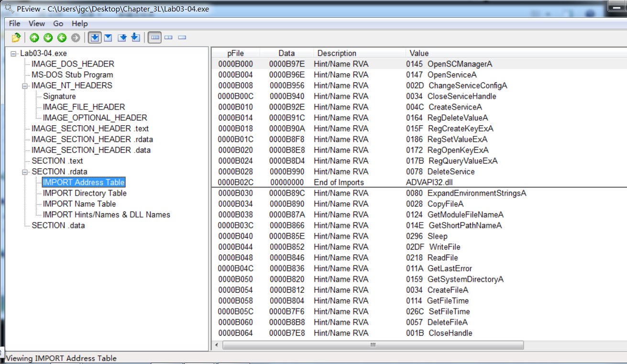Select Signature in the tree
627x364 pixels.
59,97
